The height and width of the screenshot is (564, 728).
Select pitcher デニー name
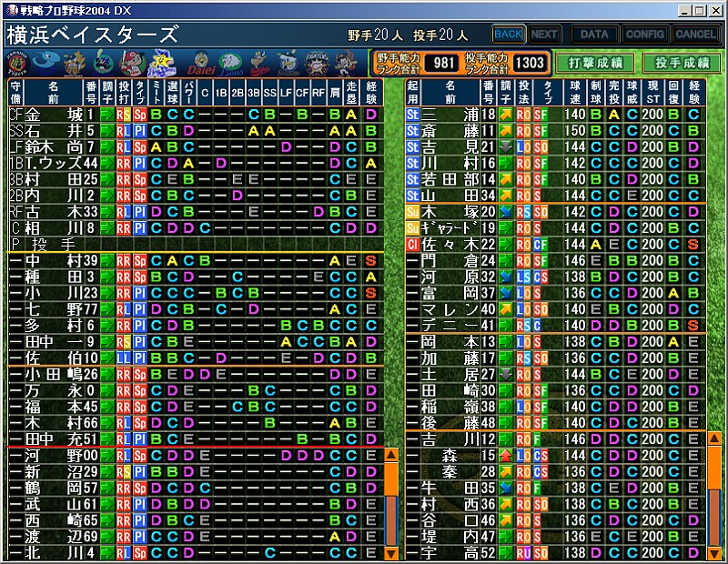[450, 326]
